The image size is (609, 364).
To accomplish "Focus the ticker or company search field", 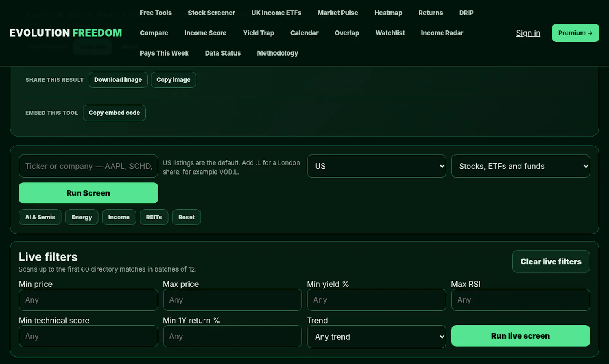I will (x=88, y=166).
